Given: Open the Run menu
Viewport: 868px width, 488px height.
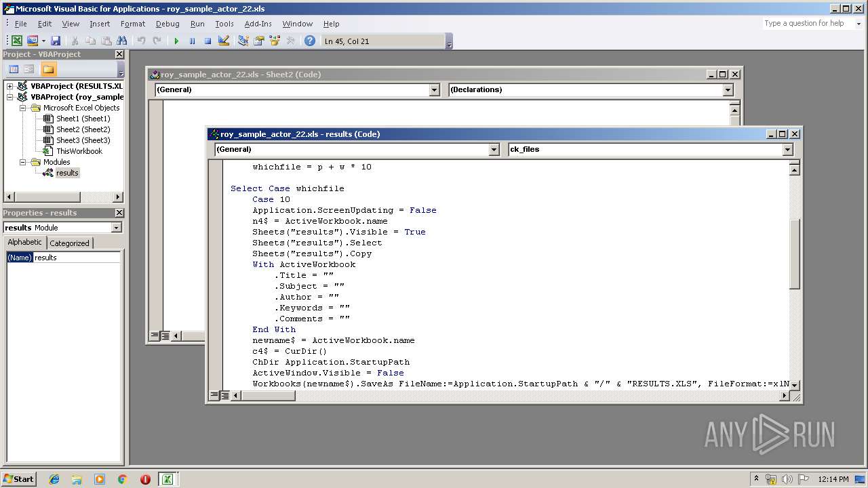Looking at the screenshot, I should (x=197, y=24).
